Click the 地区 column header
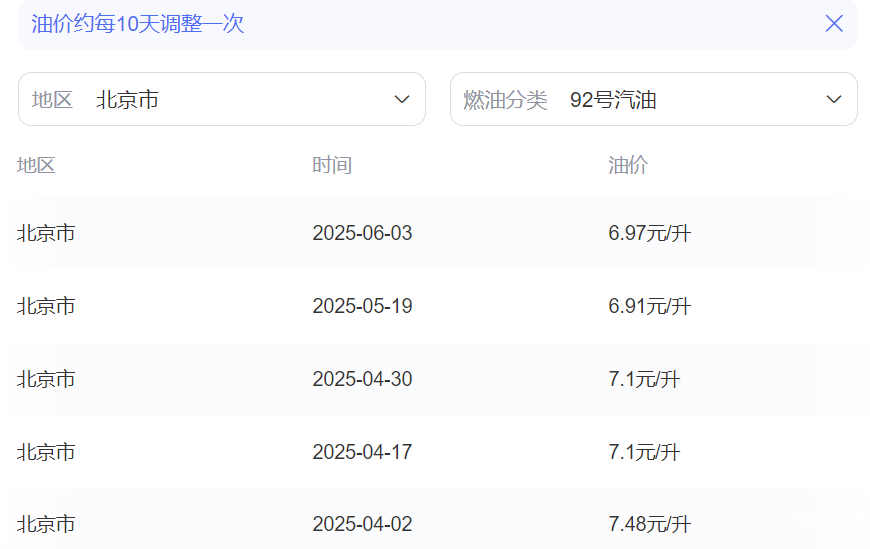This screenshot has width=870, height=549. click(36, 165)
